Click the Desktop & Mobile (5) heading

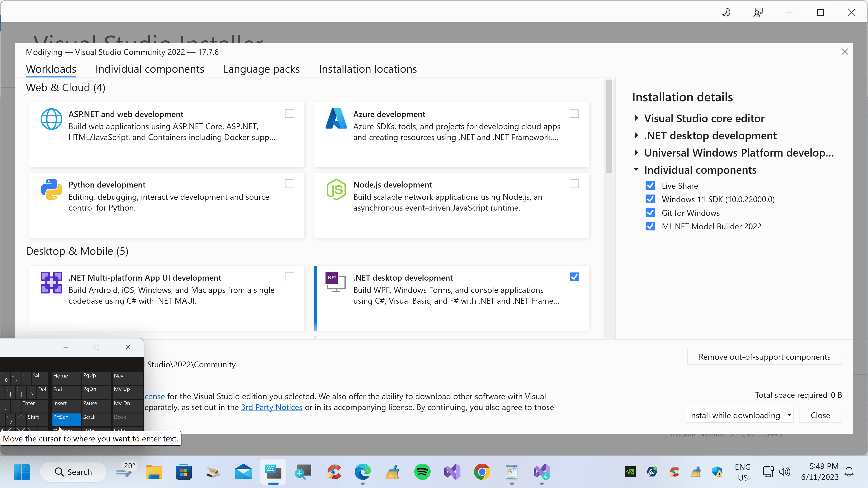(x=77, y=251)
